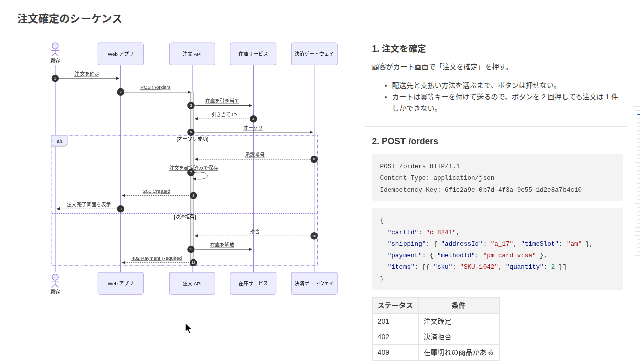Click sequence number badge 9
644x362 pixels.
pos(121,209)
